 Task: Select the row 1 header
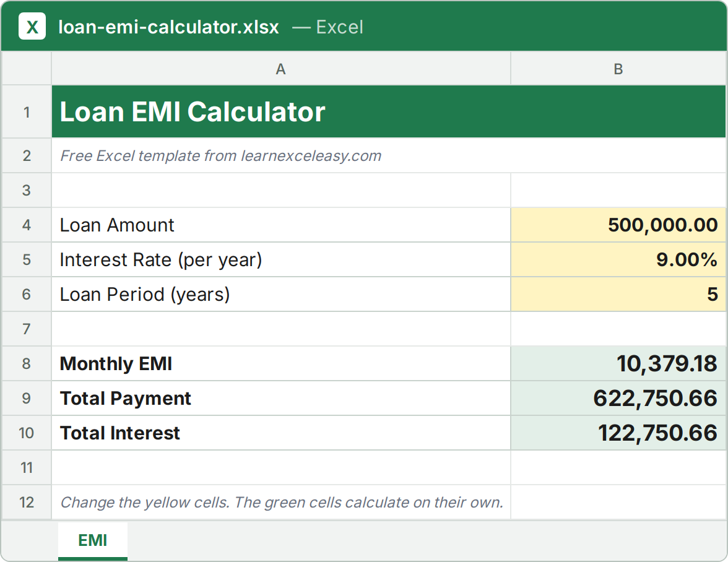(x=27, y=112)
